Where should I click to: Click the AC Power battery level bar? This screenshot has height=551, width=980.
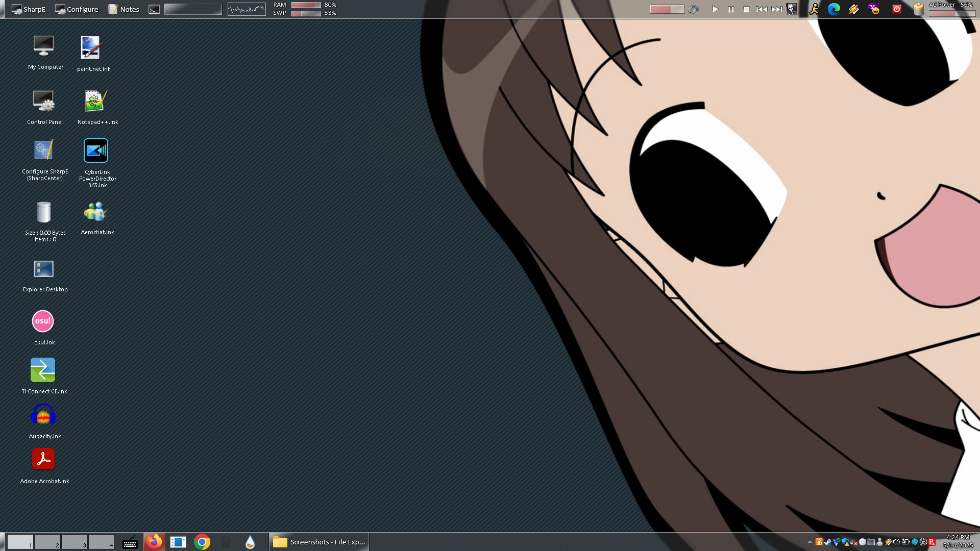tap(952, 14)
